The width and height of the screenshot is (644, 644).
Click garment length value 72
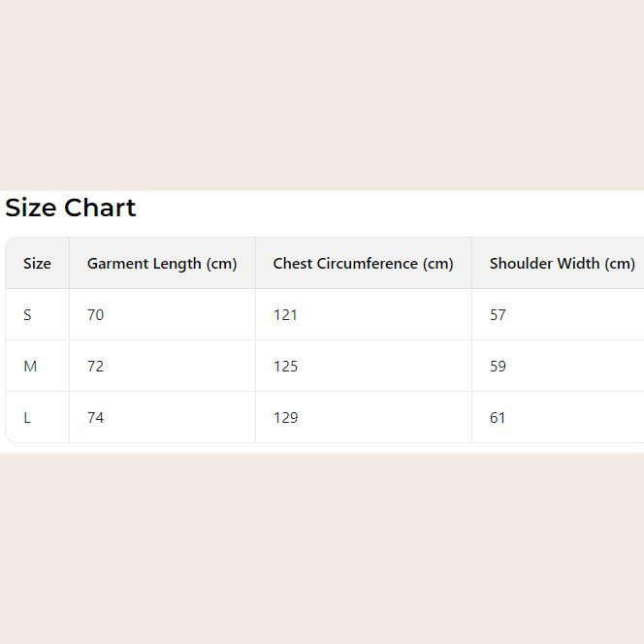pos(95,367)
